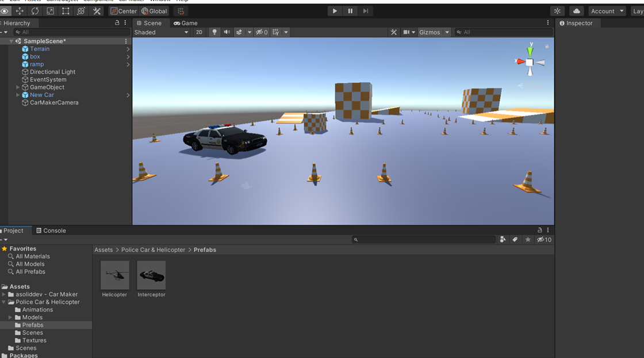Switch to the Hierarchy tab

(x=17, y=23)
